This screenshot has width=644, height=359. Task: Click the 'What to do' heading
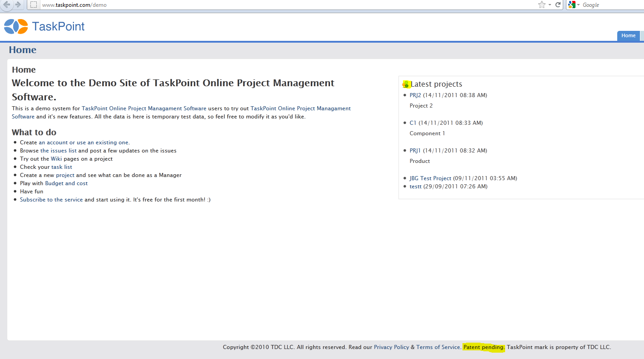(x=34, y=133)
